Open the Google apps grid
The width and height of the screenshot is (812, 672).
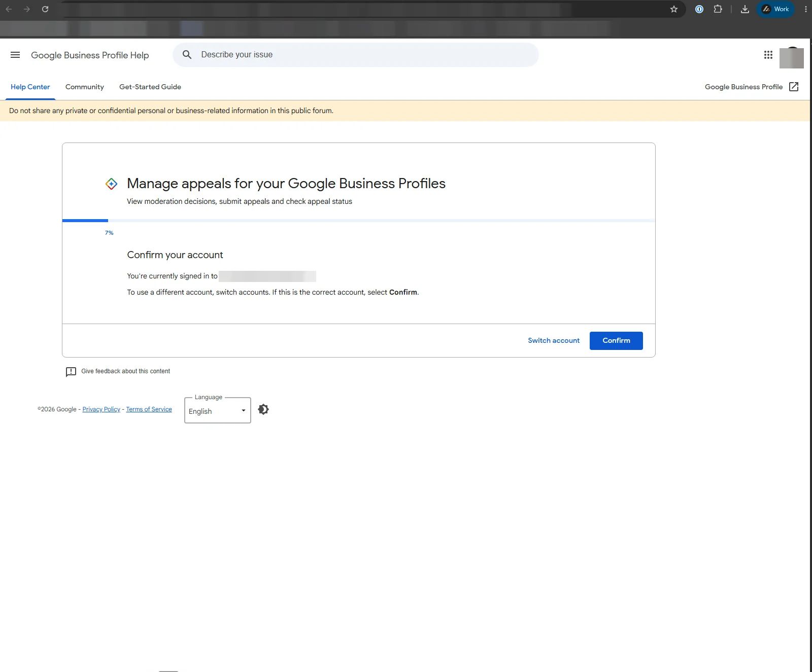[x=768, y=55]
